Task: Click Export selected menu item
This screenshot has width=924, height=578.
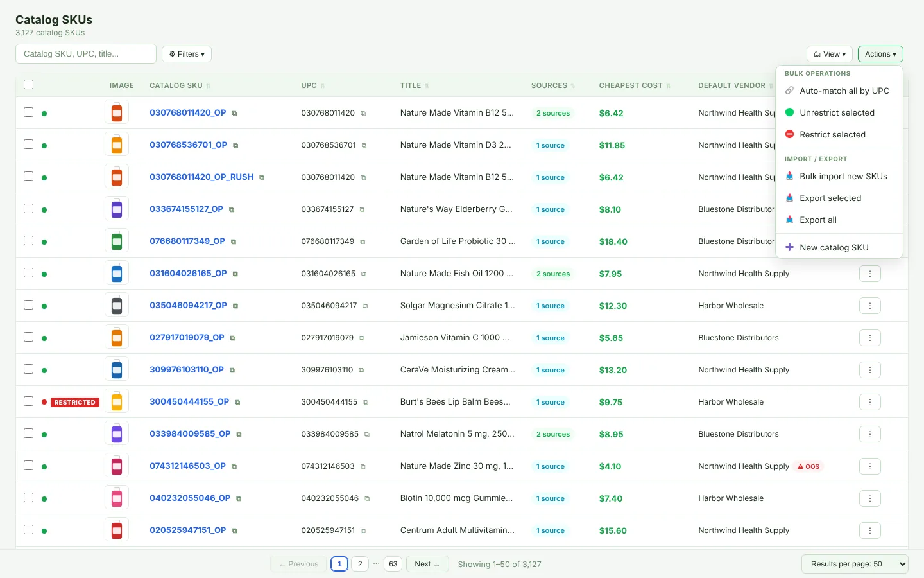Action: point(839,198)
